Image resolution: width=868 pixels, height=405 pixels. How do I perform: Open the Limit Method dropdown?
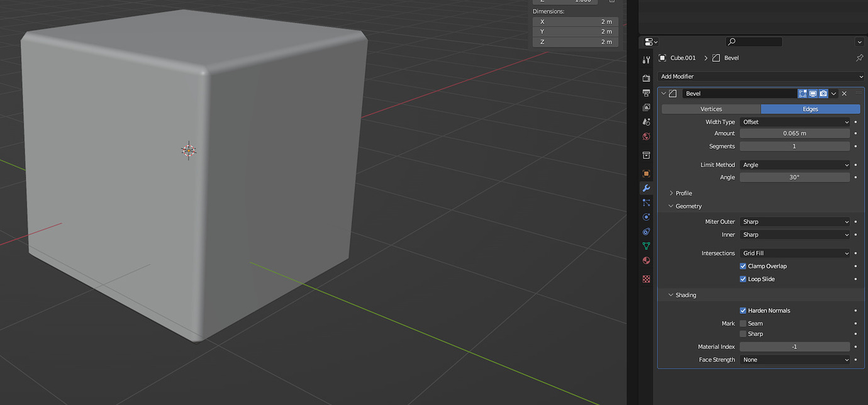794,164
